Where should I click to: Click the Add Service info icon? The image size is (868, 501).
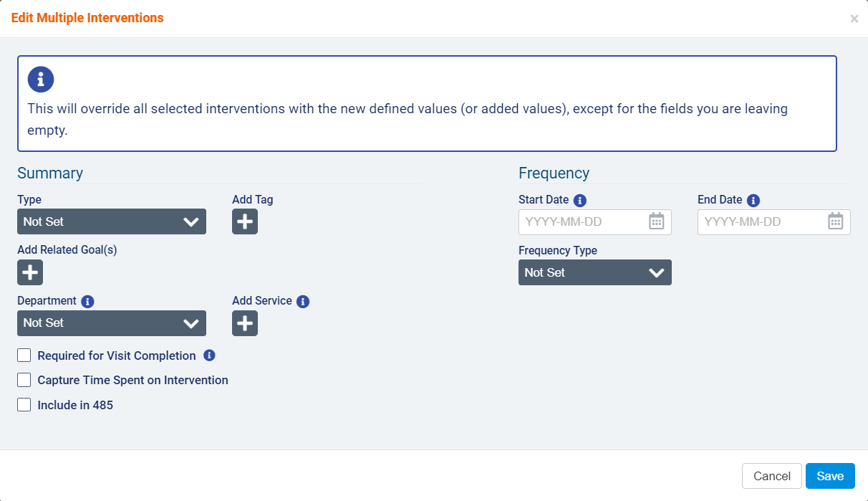(x=303, y=302)
